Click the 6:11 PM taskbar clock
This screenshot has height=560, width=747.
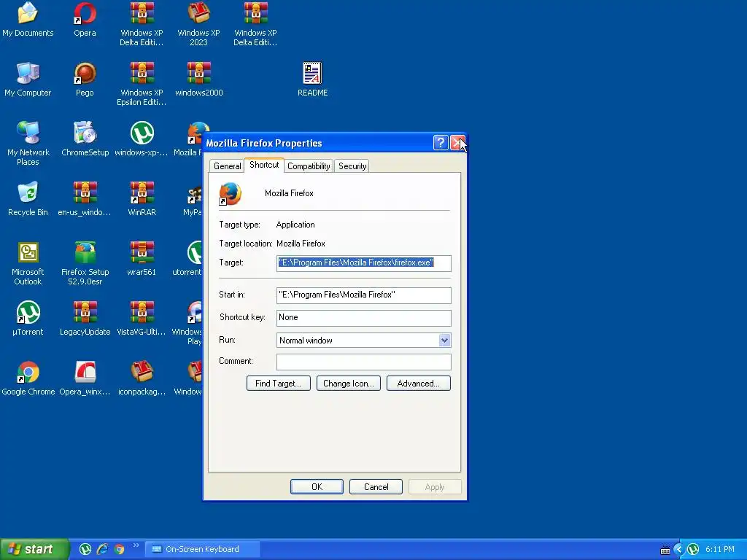pyautogui.click(x=720, y=550)
